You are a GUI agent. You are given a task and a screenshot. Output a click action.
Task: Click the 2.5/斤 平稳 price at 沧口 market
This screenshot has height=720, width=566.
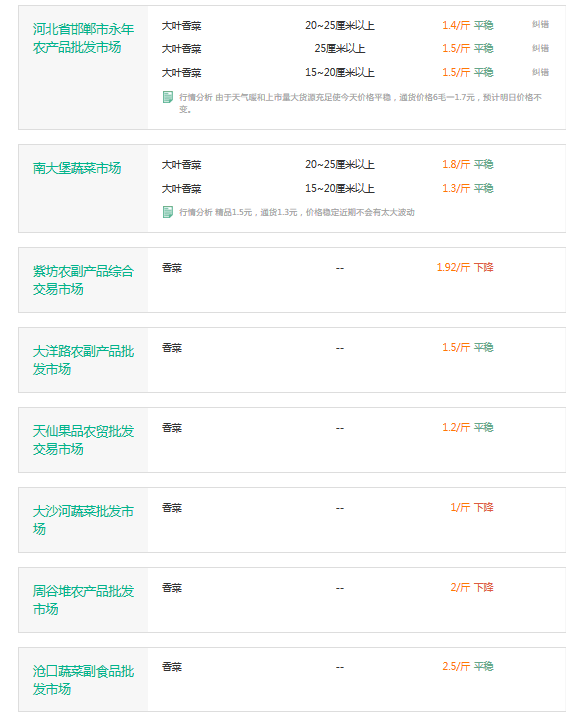click(468, 666)
